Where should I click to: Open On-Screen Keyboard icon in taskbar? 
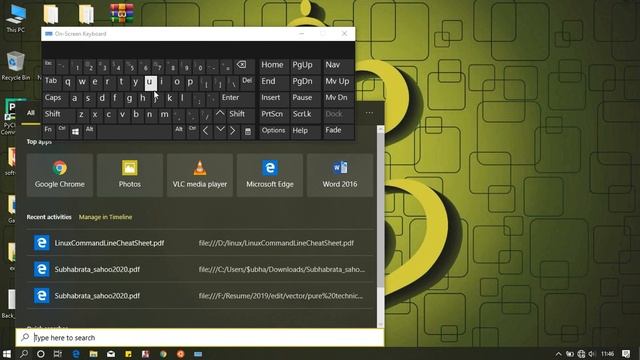coord(198,354)
